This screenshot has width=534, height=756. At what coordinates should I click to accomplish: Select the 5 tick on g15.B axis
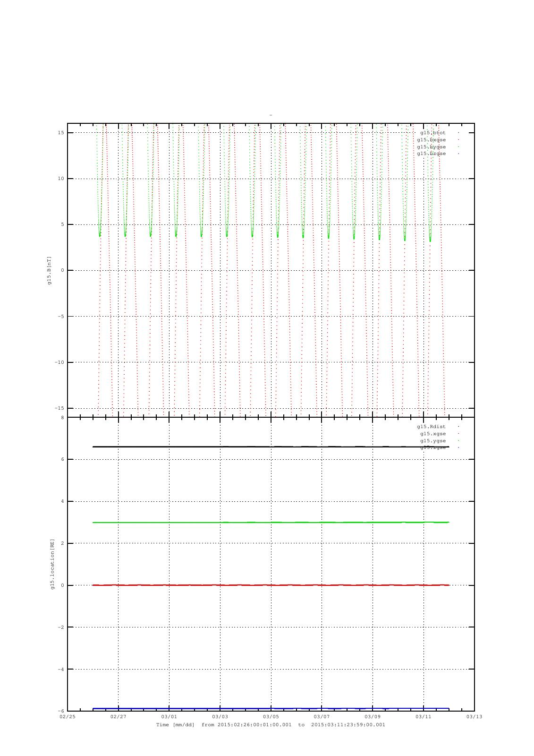[x=62, y=224]
